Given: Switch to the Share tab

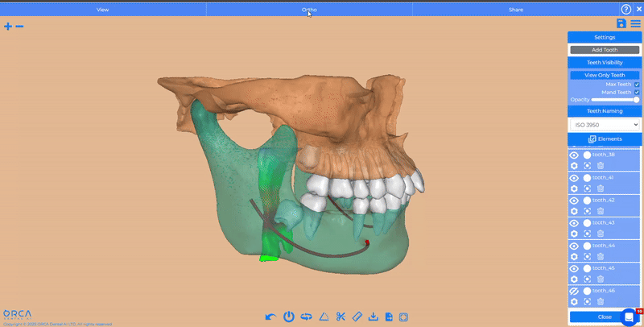Looking at the screenshot, I should point(515,10).
